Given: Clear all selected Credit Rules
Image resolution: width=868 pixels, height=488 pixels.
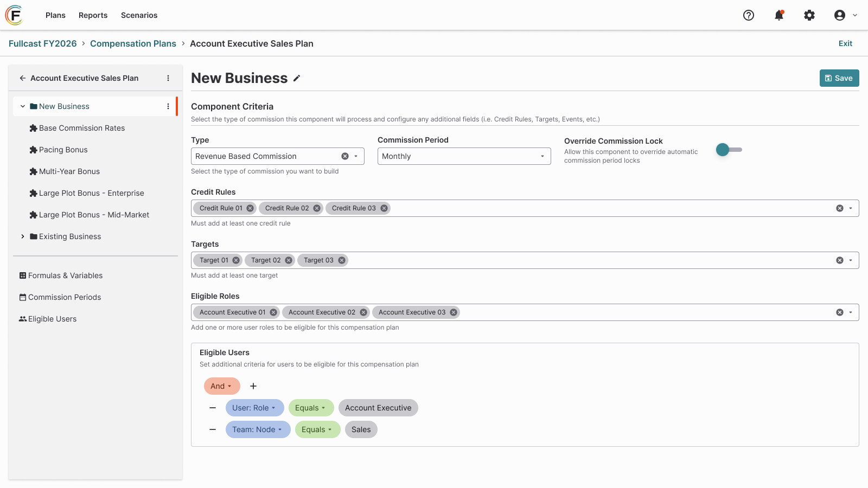Looking at the screenshot, I should [840, 208].
